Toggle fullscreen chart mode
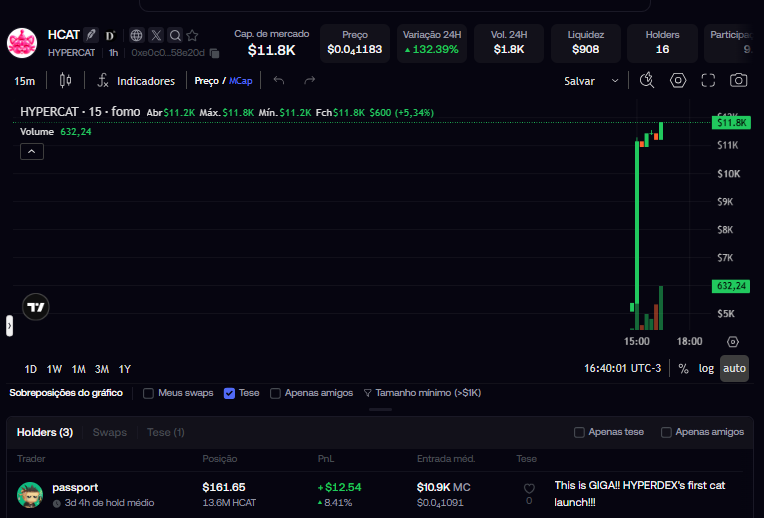Viewport: 764px width, 518px height. [708, 80]
